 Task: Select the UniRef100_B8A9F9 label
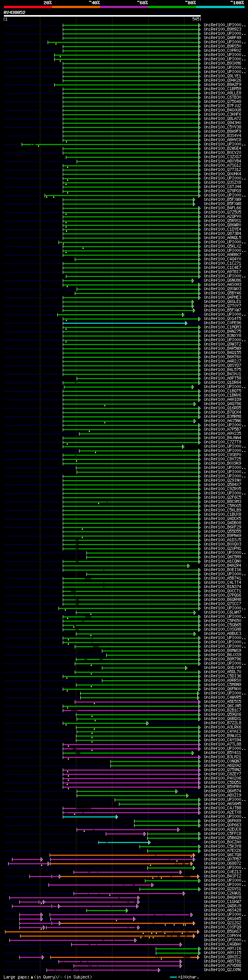point(222,131)
